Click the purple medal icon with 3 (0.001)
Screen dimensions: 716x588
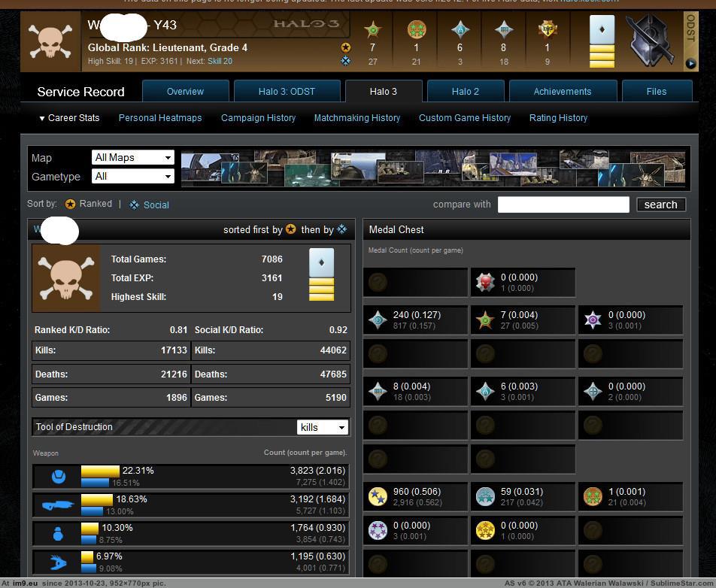click(x=593, y=320)
